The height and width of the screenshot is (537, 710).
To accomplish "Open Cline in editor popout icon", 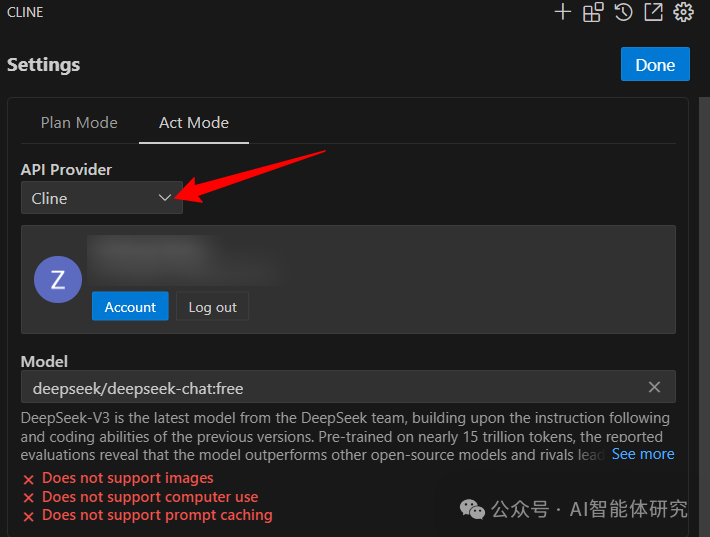I will tap(653, 12).
